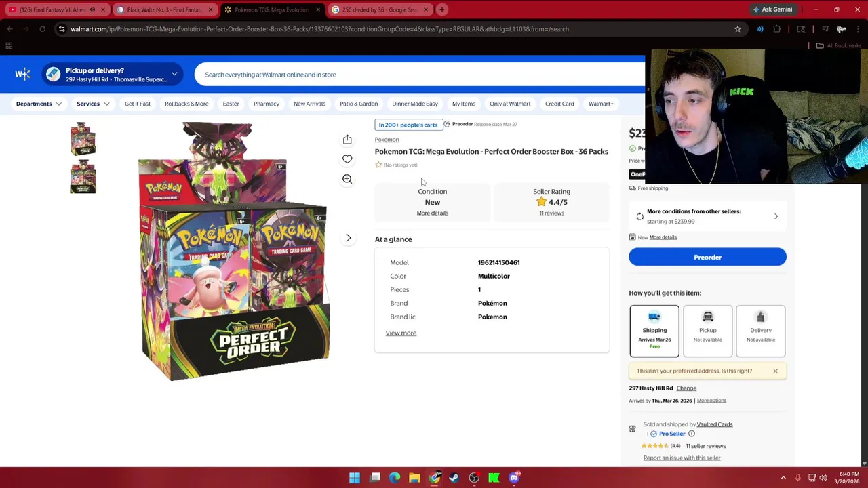Viewport: 868px width, 488px height.
Task: Open Easter menu item
Action: pyautogui.click(x=231, y=104)
